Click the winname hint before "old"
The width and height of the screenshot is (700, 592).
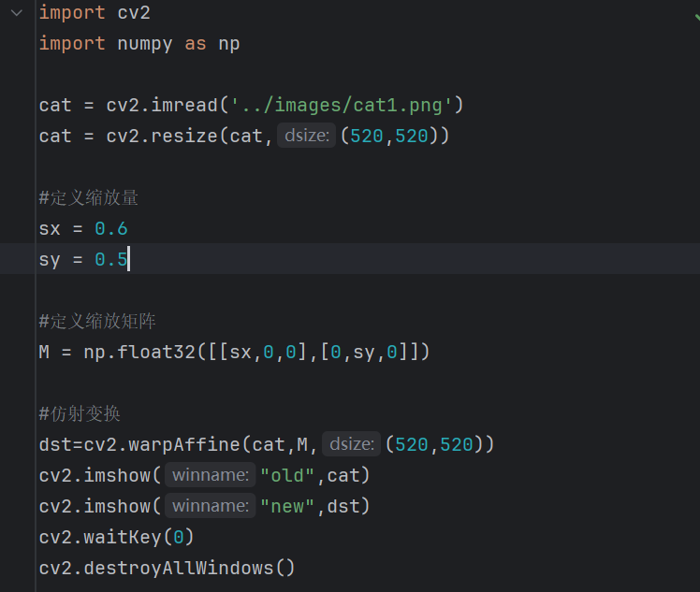coord(211,475)
